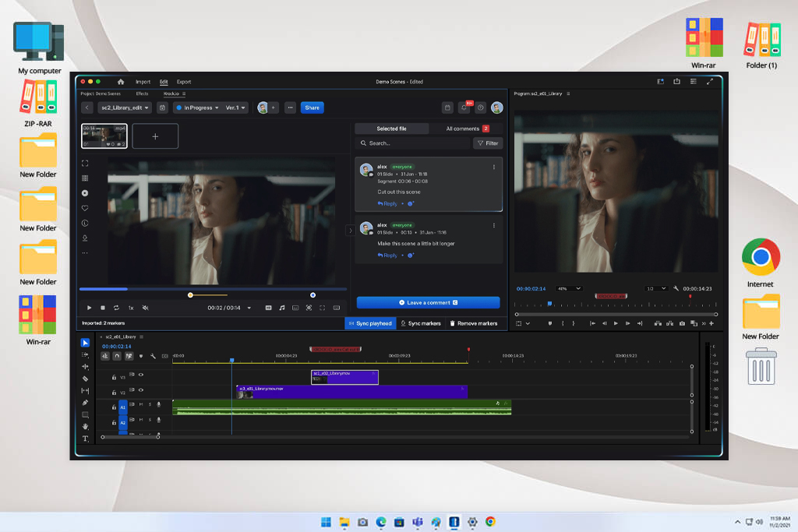This screenshot has height=532, width=798.
Task: Click the music note icon in the player bar
Action: pos(282,308)
